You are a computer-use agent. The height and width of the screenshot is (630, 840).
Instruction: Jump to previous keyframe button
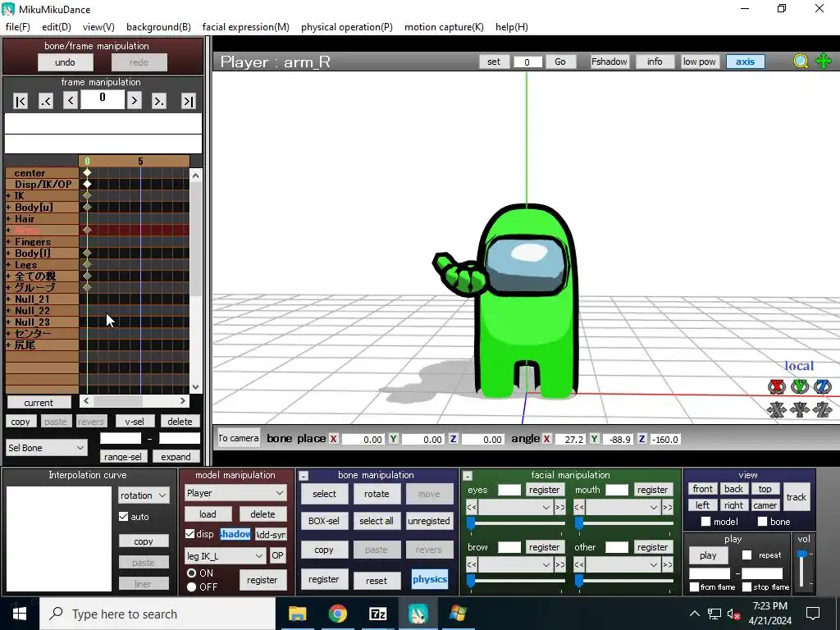tap(46, 101)
